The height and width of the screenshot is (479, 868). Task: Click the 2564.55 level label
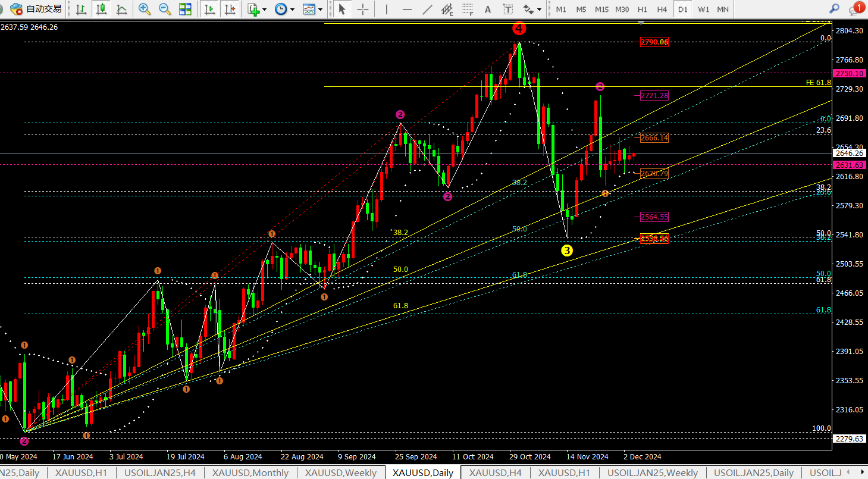click(654, 217)
